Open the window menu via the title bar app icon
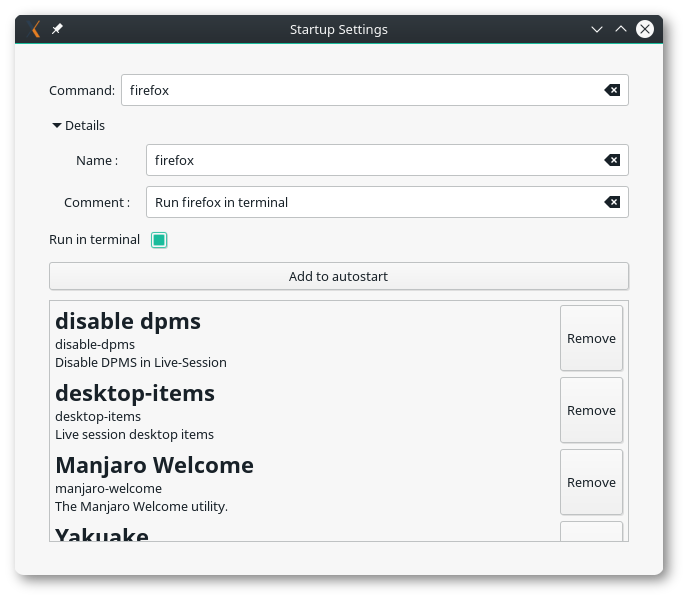This screenshot has height=600, width=688. click(34, 29)
